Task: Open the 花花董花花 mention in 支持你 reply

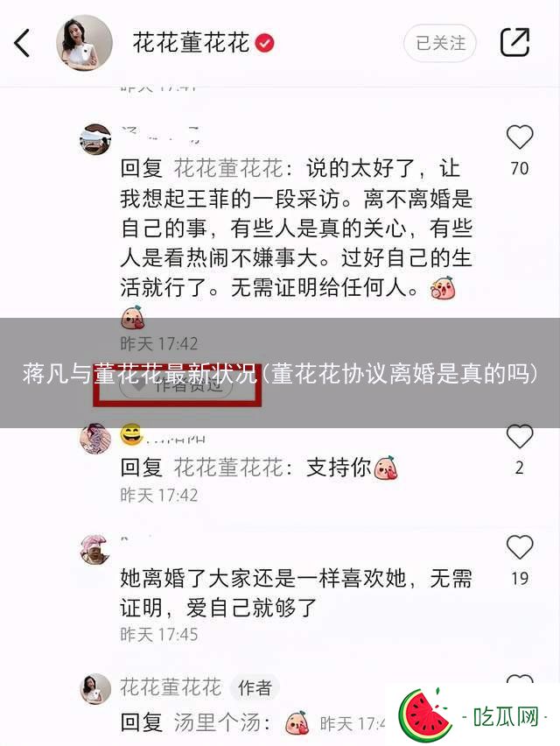Action: [228, 468]
